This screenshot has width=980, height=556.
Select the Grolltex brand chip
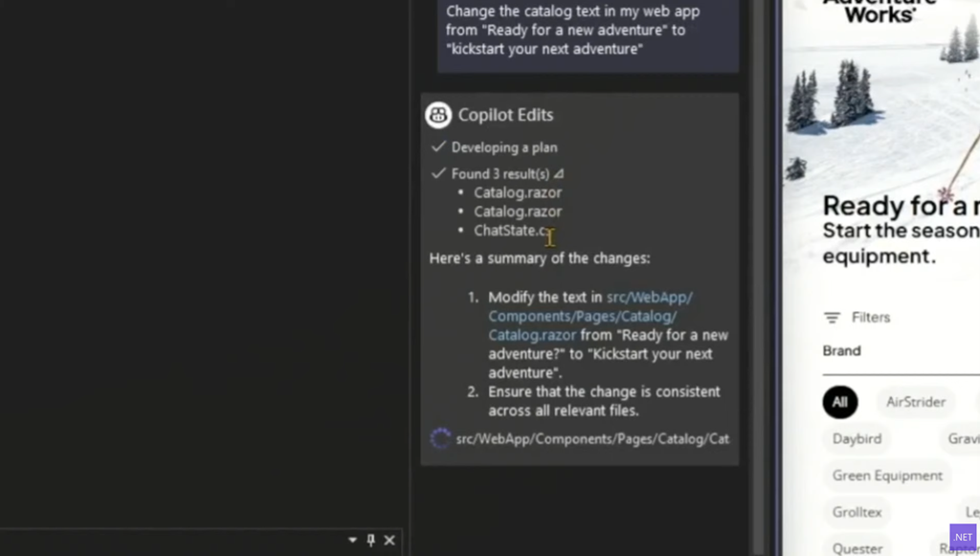click(x=857, y=512)
